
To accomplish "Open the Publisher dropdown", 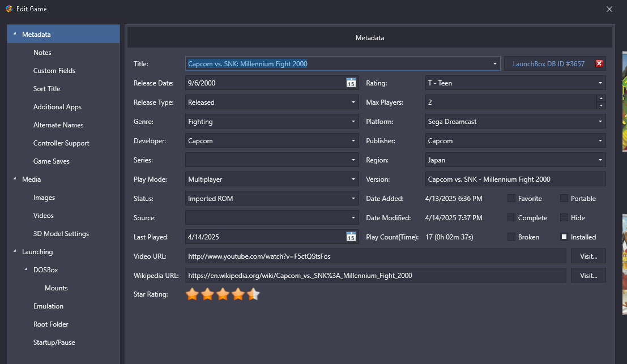I will (x=515, y=140).
